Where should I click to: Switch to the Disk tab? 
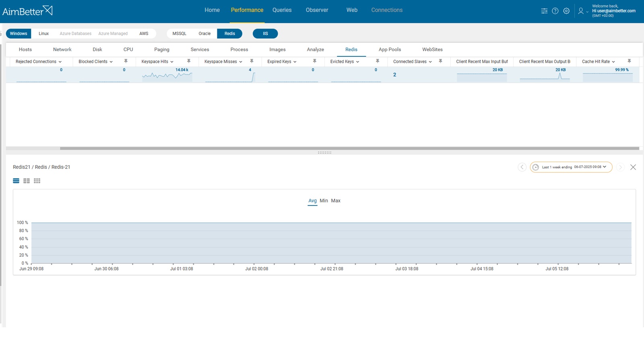(97, 50)
